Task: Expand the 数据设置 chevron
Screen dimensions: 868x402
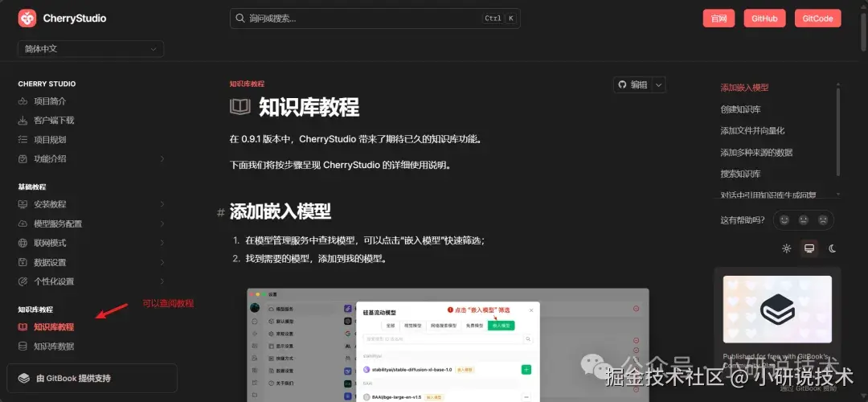Action: coord(162,262)
